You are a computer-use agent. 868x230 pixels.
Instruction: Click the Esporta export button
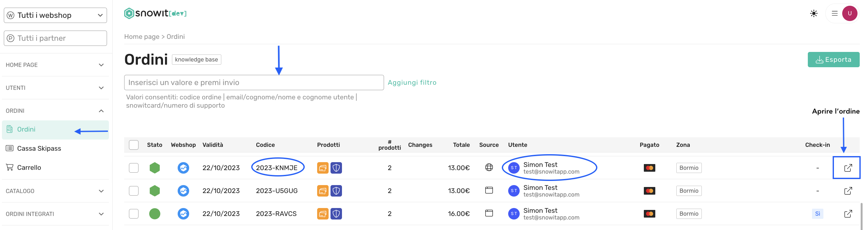tap(833, 60)
